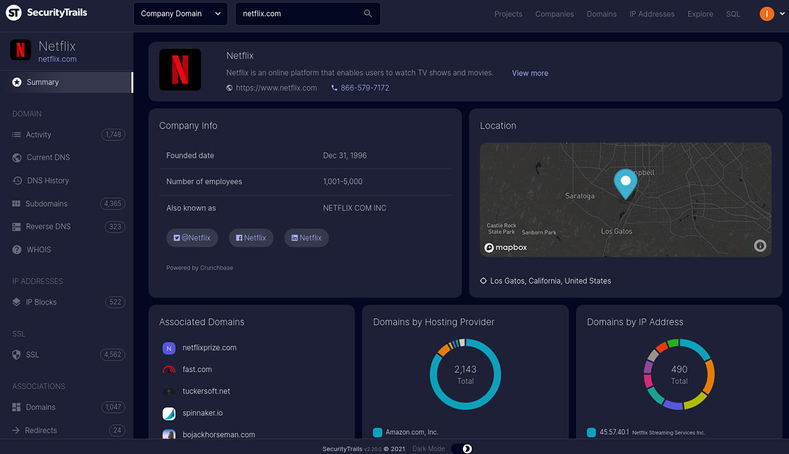Click the location diamond icon near Los Gatos
This screenshot has height=454, width=789.
point(483,281)
